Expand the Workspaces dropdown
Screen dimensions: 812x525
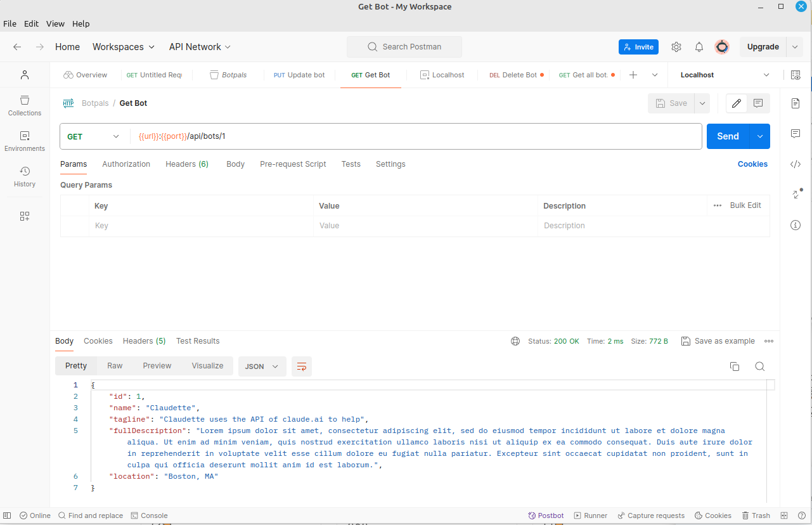coord(124,47)
